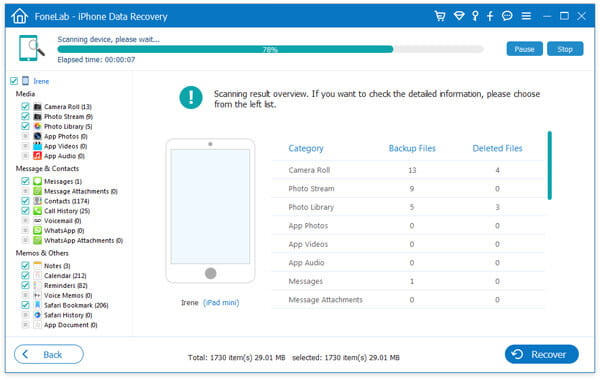Open the shopping cart icon
Viewport: 600px width, 379px height.
tap(440, 16)
